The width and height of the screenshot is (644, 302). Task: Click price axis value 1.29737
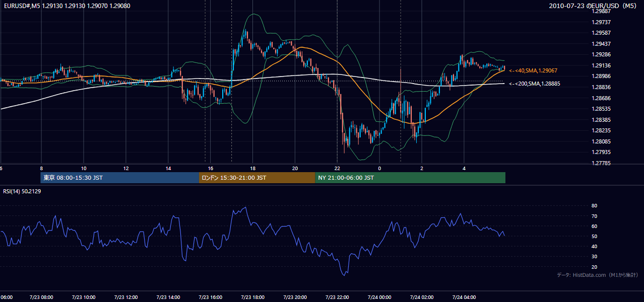coord(601,22)
